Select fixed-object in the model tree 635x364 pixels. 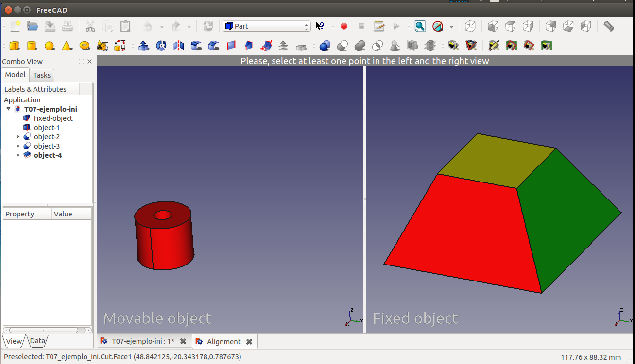pyautogui.click(x=53, y=118)
